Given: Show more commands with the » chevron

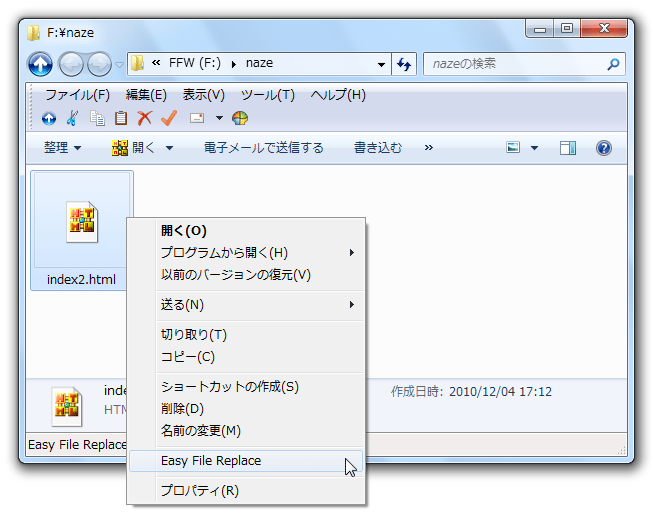Looking at the screenshot, I should pos(428,148).
